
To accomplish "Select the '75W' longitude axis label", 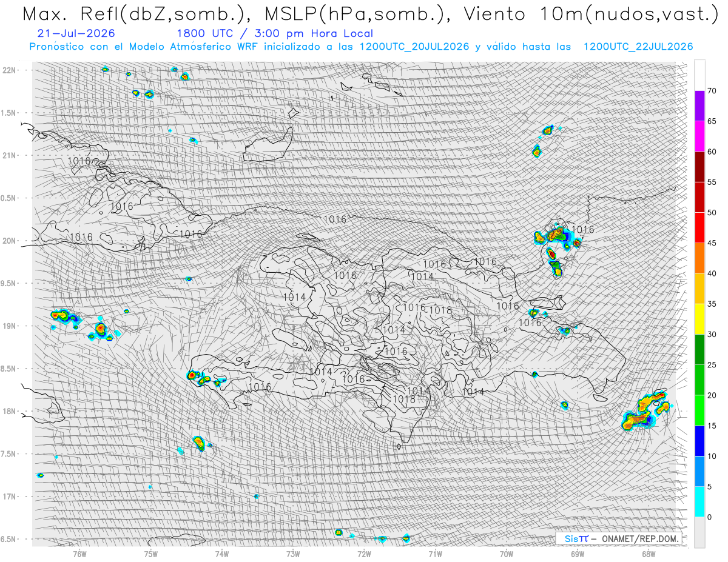I will click(x=150, y=554).
